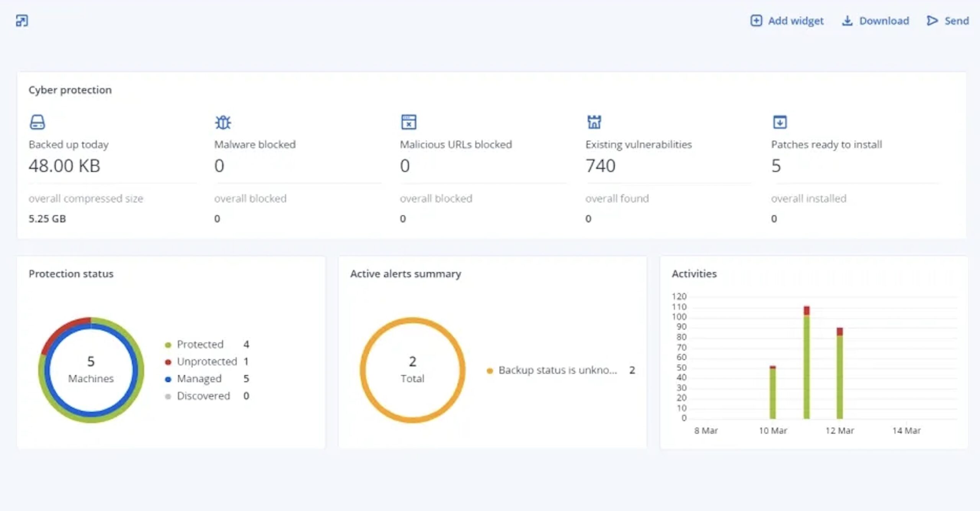Click the Patches ready to install icon
Screen dimensions: 980x511
coord(780,122)
